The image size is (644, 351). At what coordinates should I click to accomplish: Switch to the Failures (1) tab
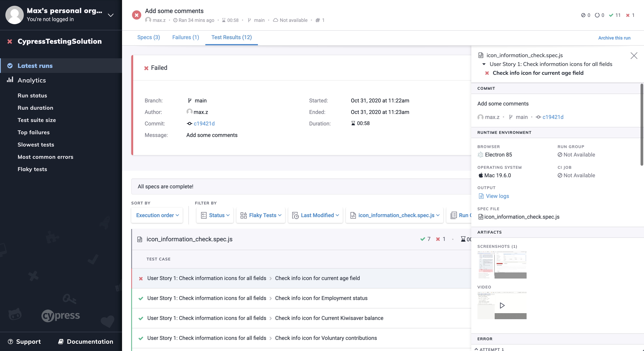(x=186, y=37)
